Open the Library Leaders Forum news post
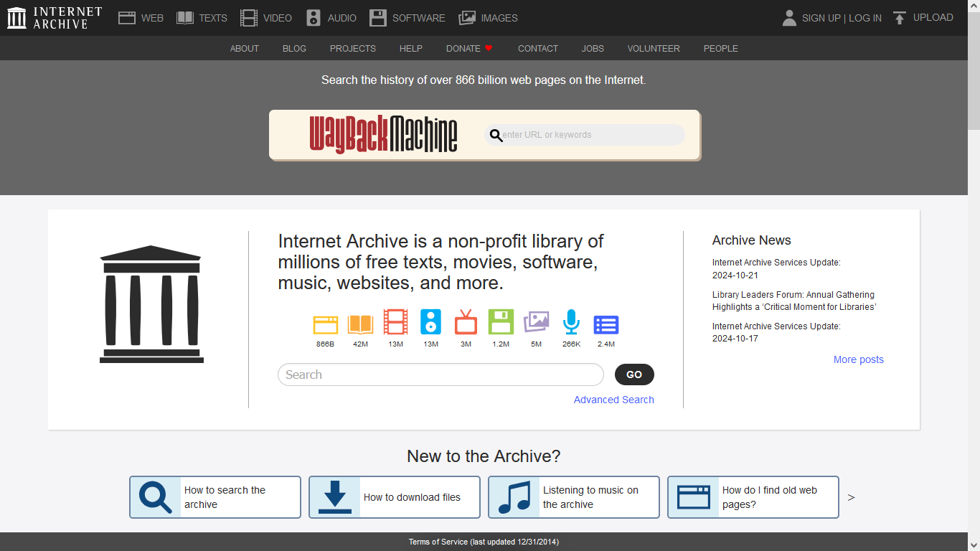 (794, 301)
